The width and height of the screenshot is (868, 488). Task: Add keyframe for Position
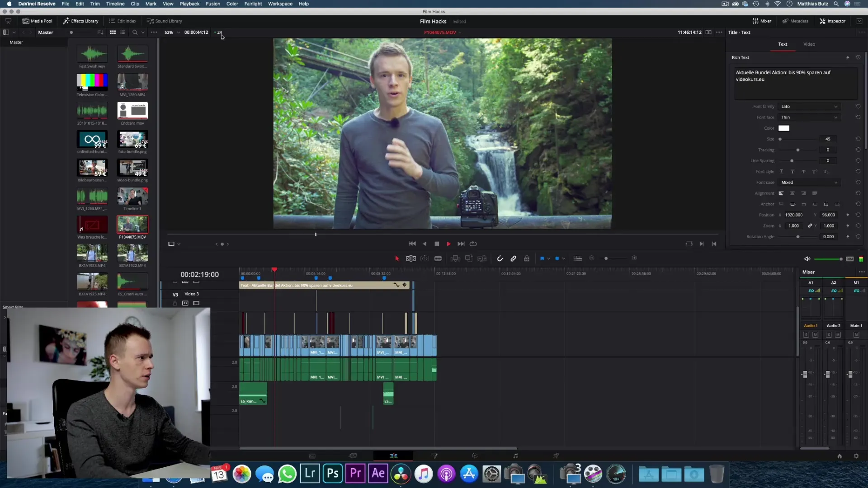tap(848, 215)
